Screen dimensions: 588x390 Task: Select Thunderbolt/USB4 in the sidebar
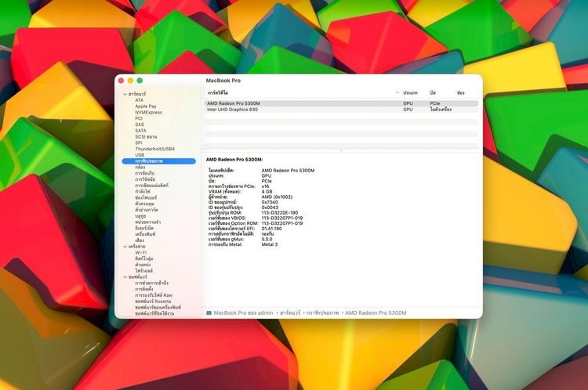tap(154, 149)
